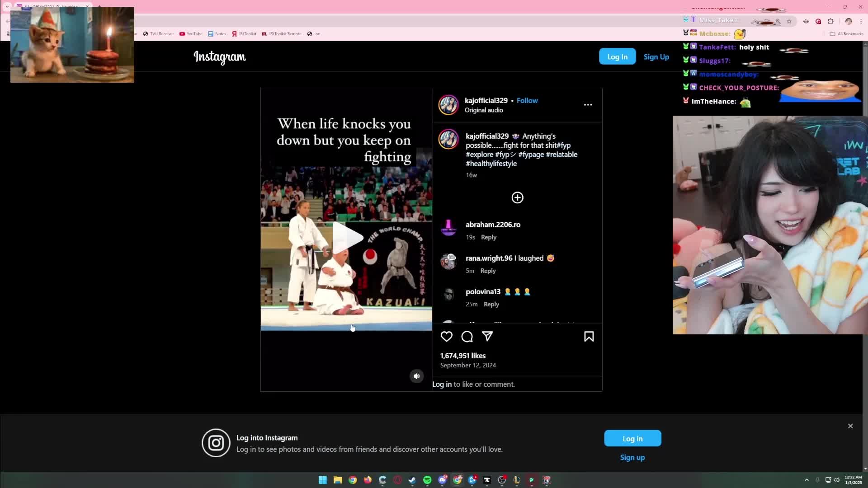
Task: Open comments via speech bubble icon
Action: pyautogui.click(x=467, y=337)
